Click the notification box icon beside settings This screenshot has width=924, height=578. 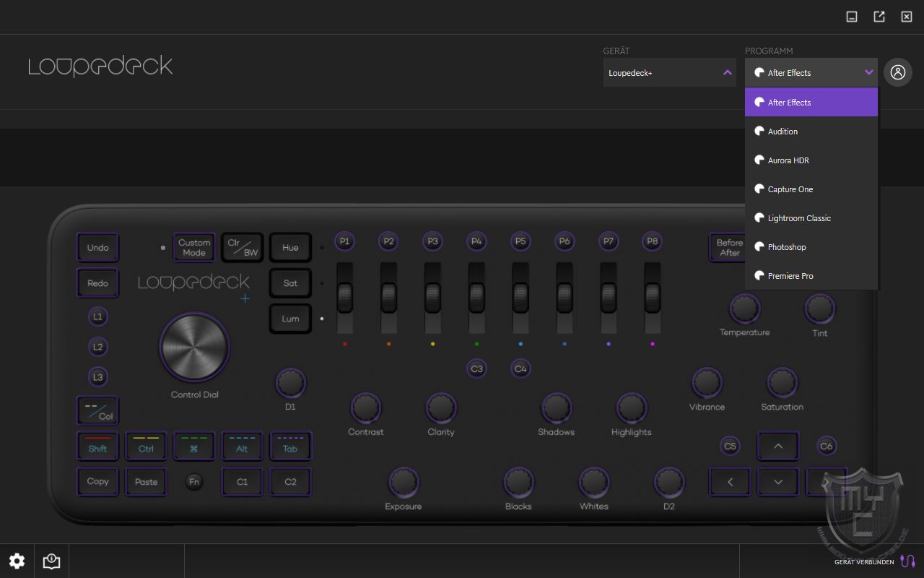51,561
